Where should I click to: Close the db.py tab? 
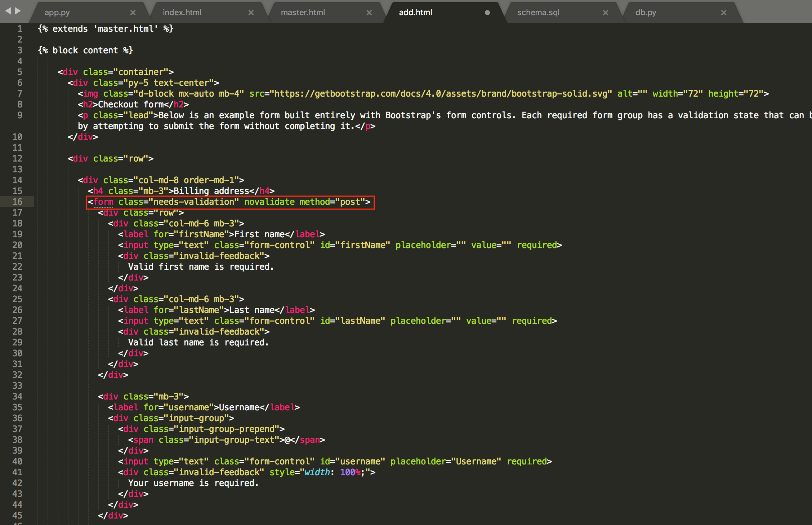pos(724,13)
